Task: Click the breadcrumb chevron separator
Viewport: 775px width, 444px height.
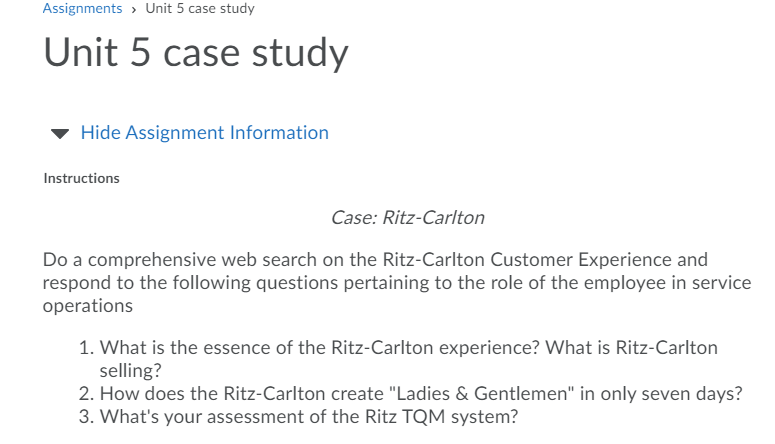Action: point(133,9)
